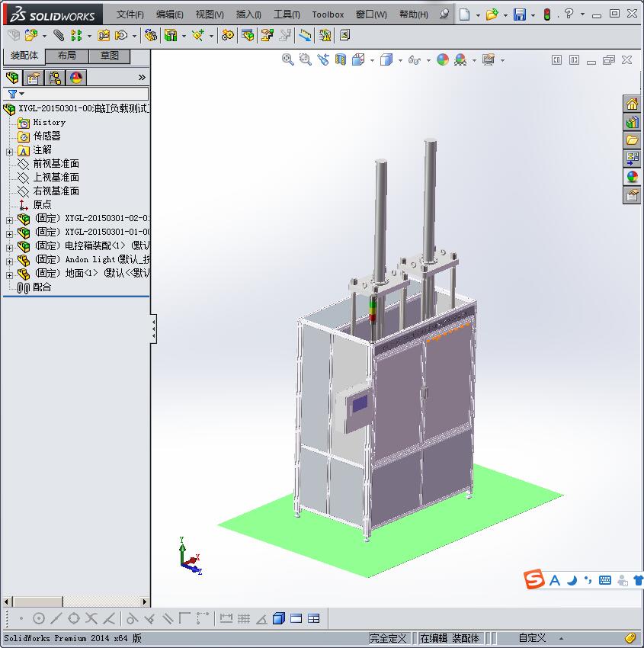Viewport: 644px width, 648px height.
Task: Open the DisplayManager color ball tab
Action: pyautogui.click(x=75, y=78)
